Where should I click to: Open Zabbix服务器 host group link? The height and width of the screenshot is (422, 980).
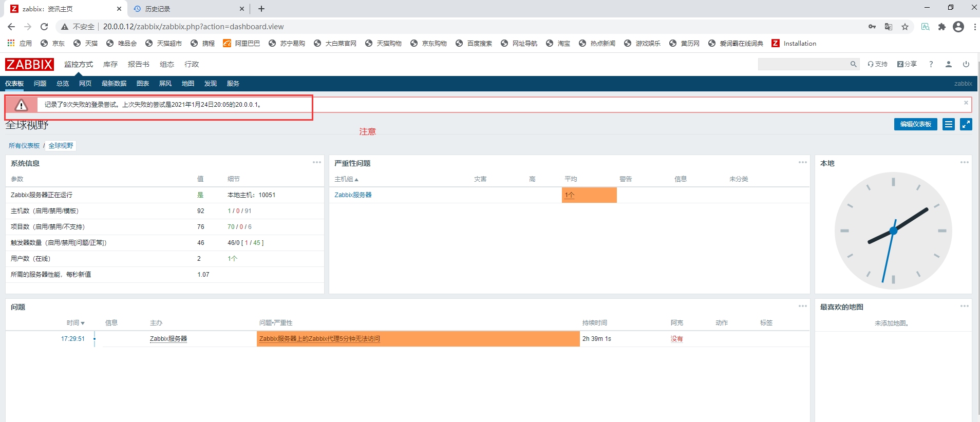[x=353, y=195]
